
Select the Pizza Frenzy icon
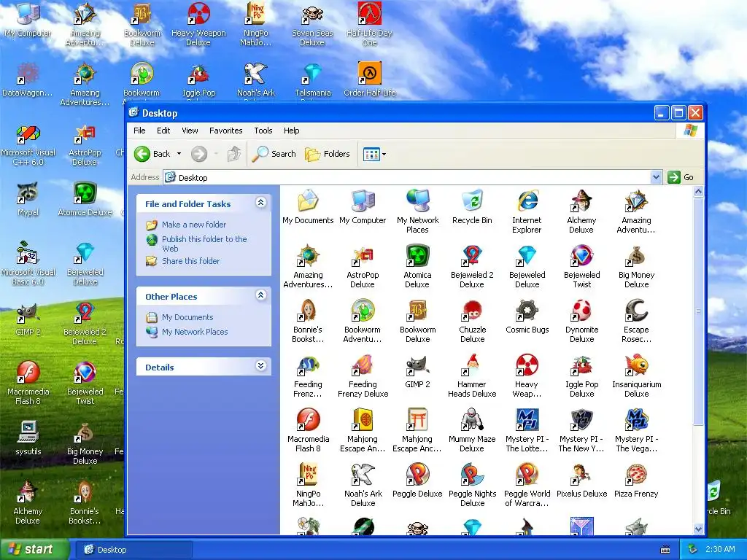636,475
